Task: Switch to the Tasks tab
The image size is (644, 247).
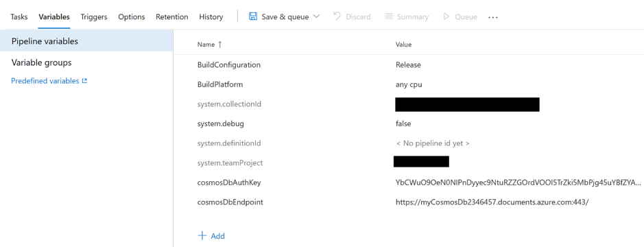Action: click(19, 17)
